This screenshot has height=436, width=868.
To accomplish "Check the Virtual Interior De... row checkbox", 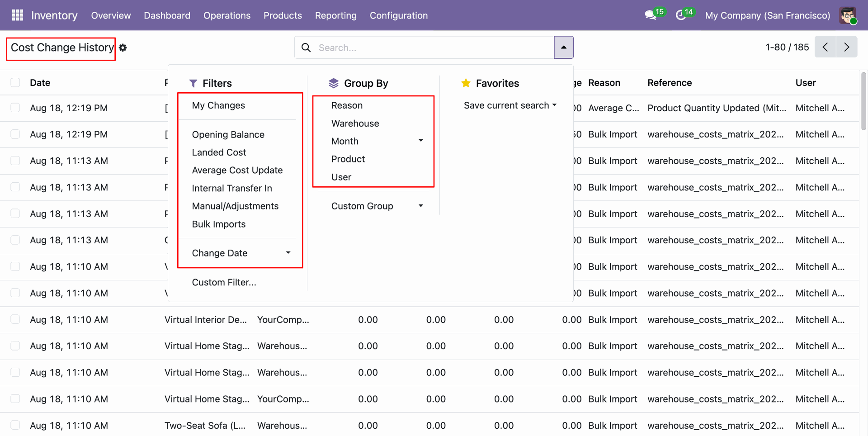I will [15, 319].
